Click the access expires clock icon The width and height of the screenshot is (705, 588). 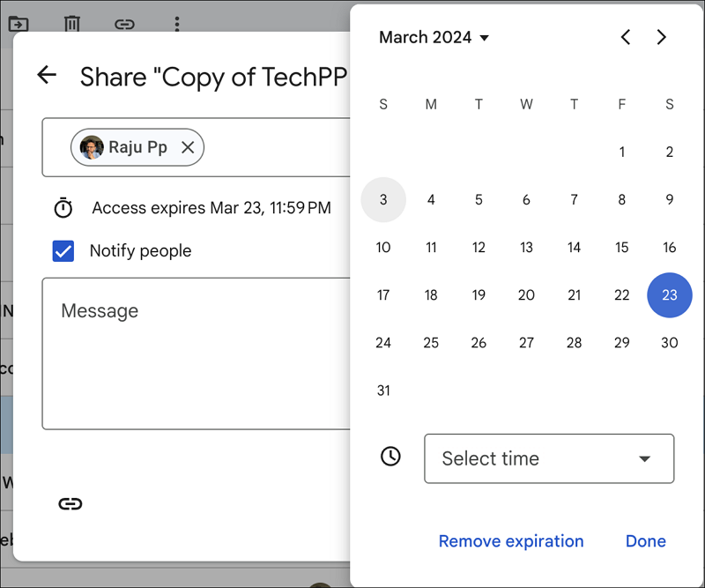coord(63,207)
